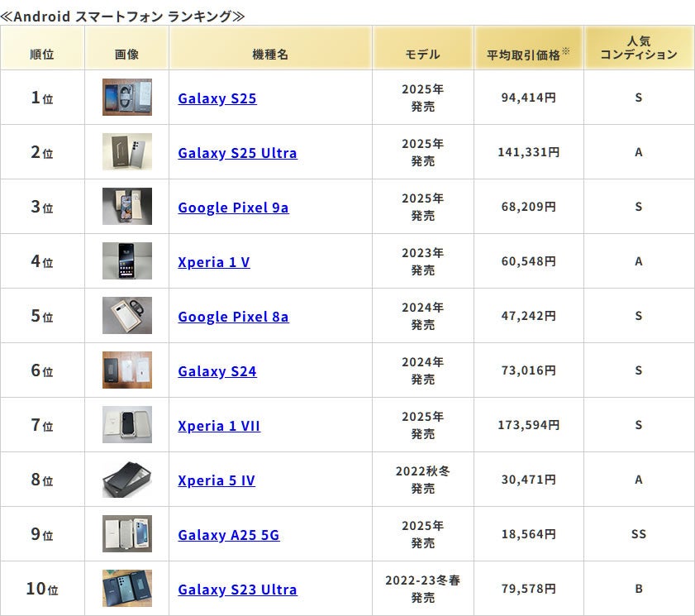Click the Google Pixel 9a product thumbnail
Image resolution: width=695 pixels, height=616 pixels.
[127, 206]
